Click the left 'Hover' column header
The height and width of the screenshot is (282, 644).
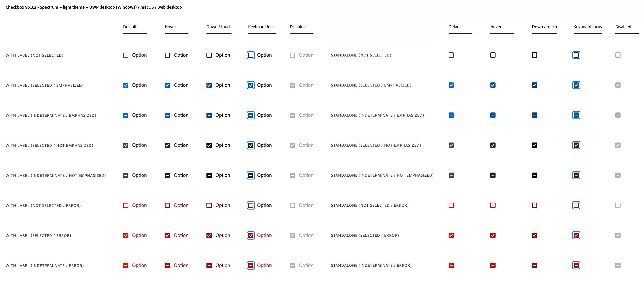click(170, 27)
